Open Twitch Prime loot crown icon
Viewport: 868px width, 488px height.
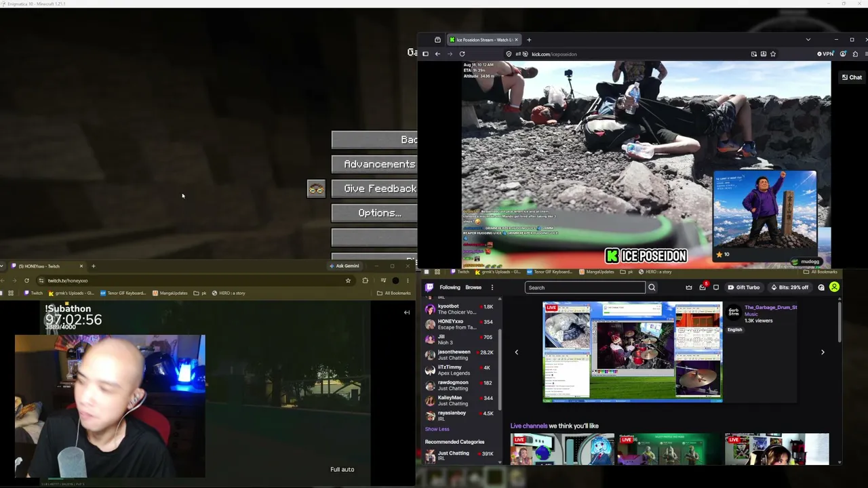689,287
